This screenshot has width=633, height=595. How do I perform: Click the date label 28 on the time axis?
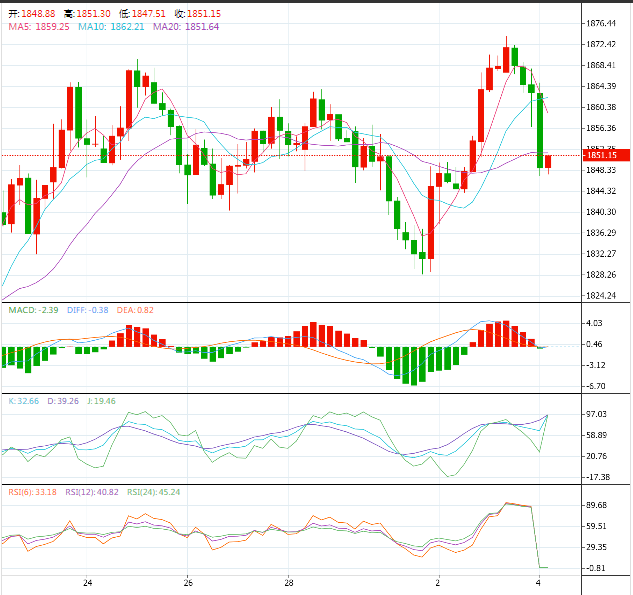[x=289, y=582]
